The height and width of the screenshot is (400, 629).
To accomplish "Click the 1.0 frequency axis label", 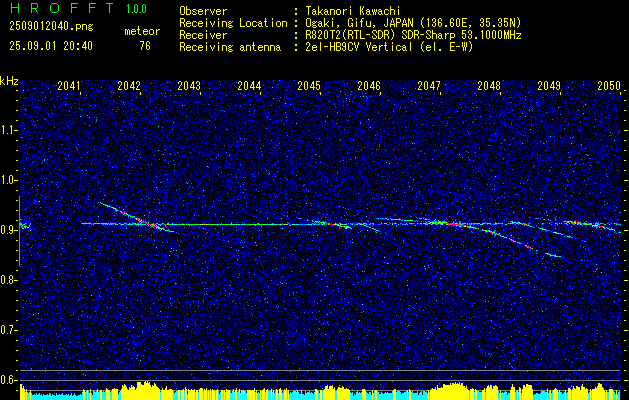I will 9,180.
